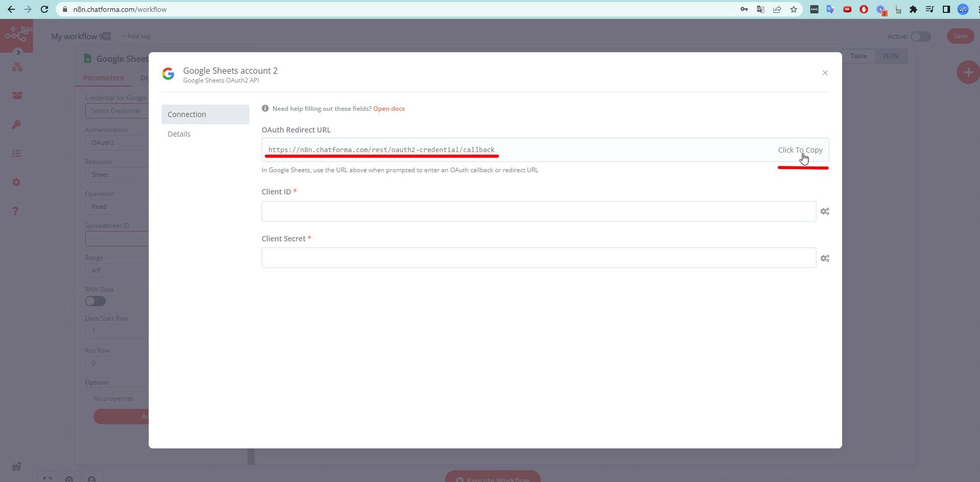
Task: Switch output view to Table
Action: pyautogui.click(x=858, y=56)
